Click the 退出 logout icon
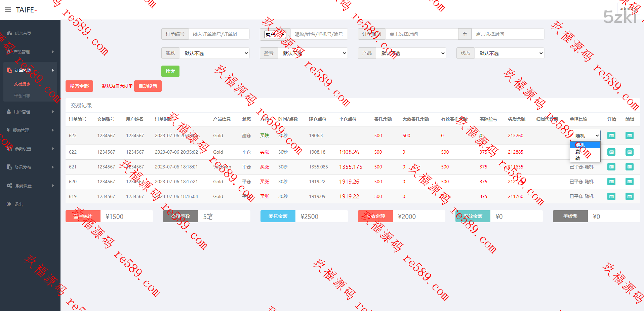Image resolution: width=644 pixels, height=311 pixels. (x=9, y=204)
